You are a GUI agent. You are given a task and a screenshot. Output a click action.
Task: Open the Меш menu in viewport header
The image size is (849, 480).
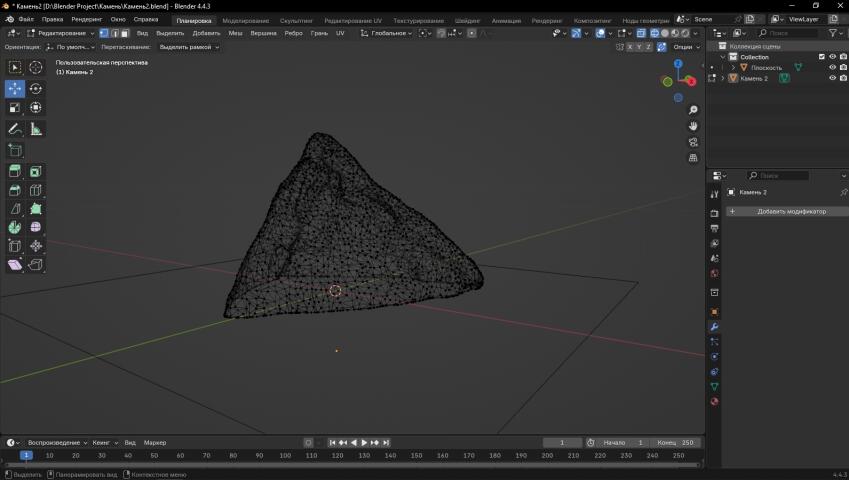236,33
